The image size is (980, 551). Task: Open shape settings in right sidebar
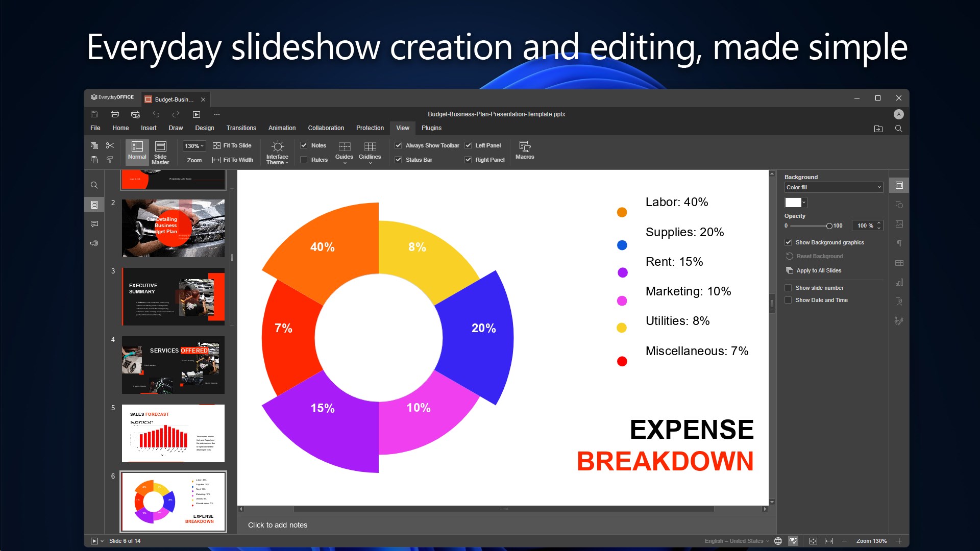coord(899,205)
